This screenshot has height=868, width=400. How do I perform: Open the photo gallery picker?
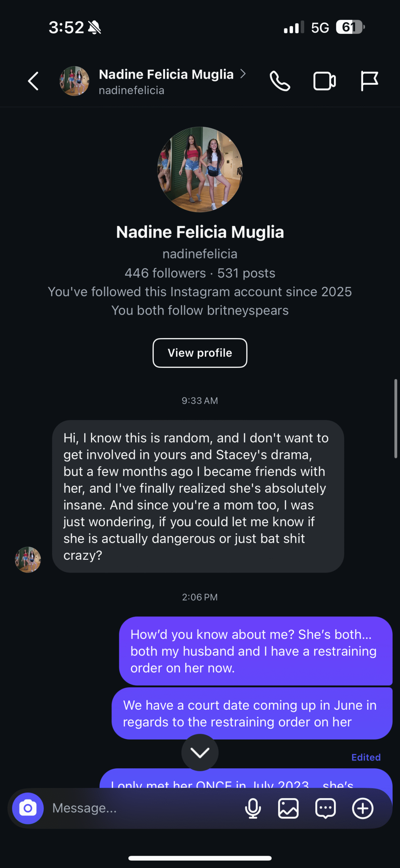click(x=288, y=808)
